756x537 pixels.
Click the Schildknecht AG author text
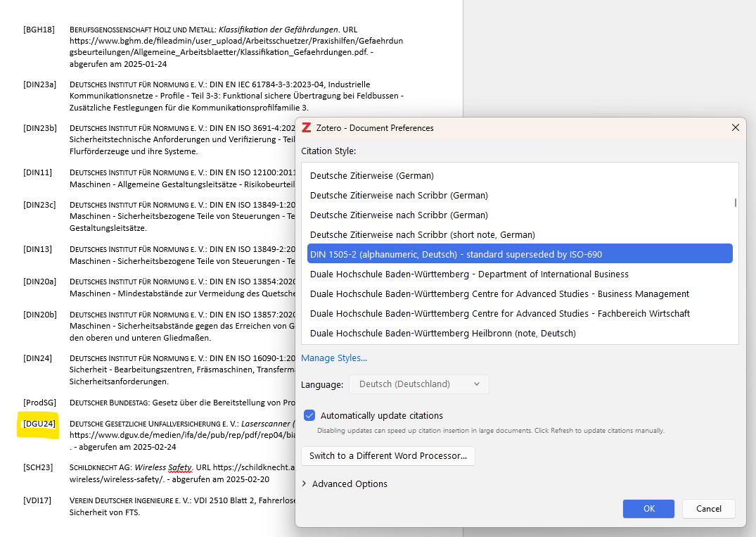[101, 467]
